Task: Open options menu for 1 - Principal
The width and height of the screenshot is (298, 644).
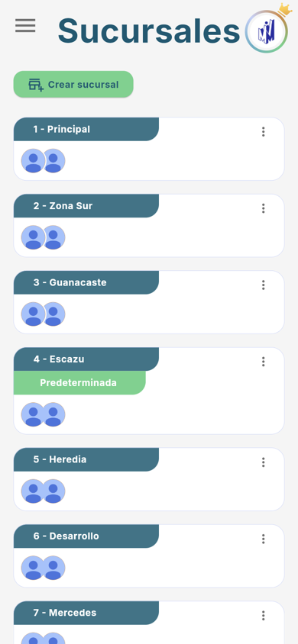Action: click(x=263, y=132)
